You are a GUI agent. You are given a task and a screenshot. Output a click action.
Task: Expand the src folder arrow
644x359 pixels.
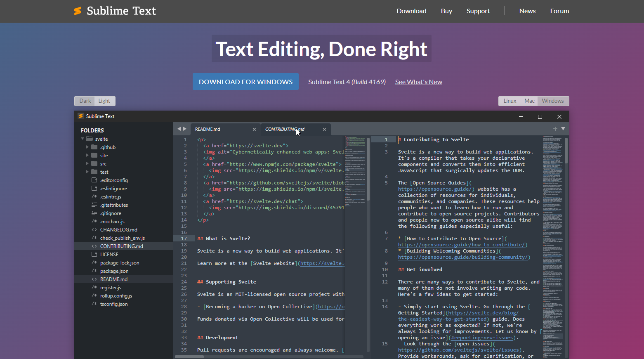(87, 164)
